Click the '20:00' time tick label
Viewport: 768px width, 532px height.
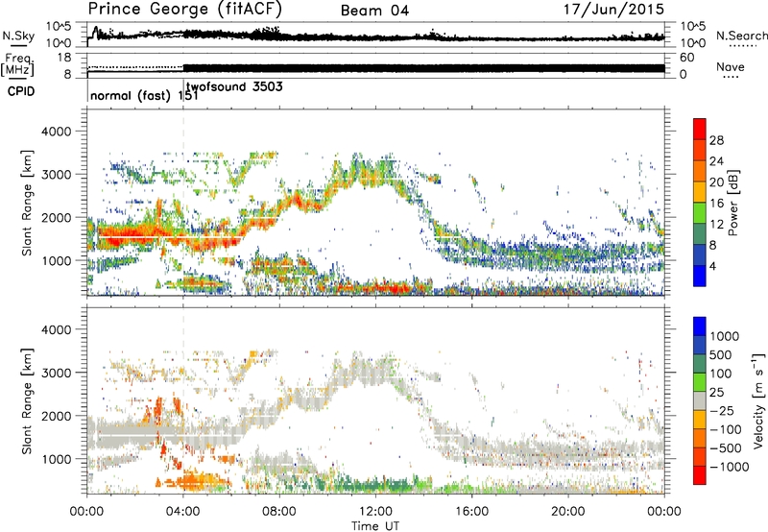click(567, 512)
